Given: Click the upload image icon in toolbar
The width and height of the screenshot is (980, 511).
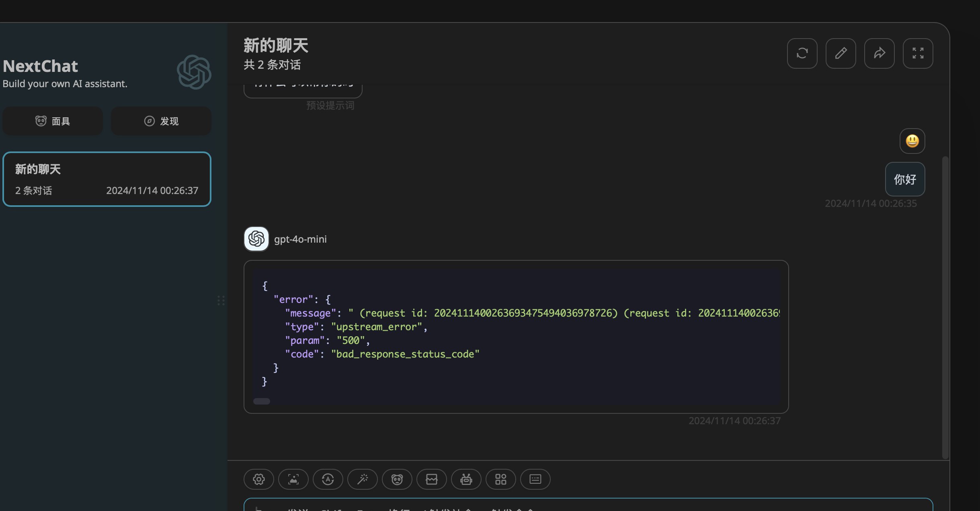Looking at the screenshot, I should 293,479.
